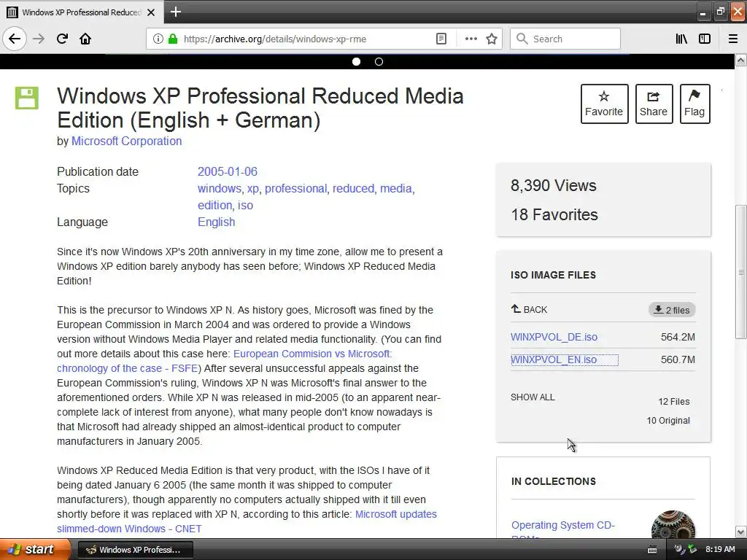Click the Share button
The image size is (747, 560).
tap(654, 104)
